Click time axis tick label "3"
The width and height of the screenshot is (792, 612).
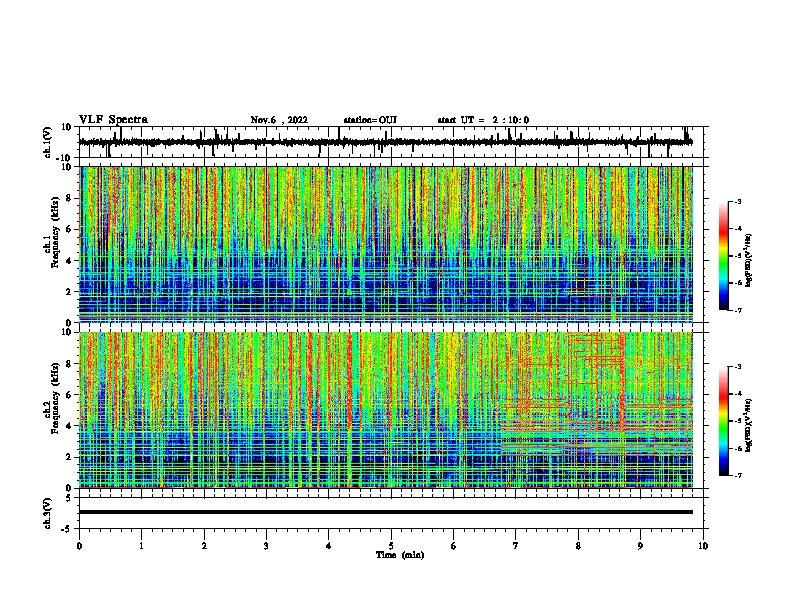[x=266, y=546]
